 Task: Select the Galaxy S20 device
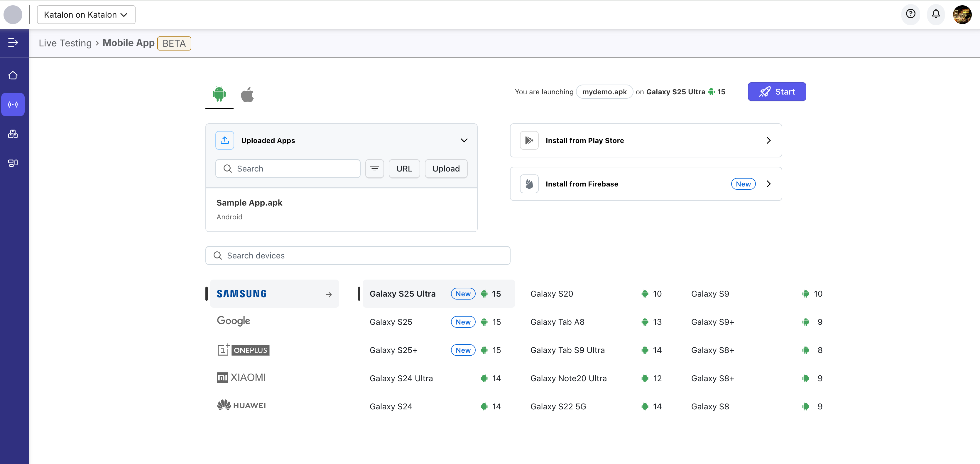pos(596,294)
